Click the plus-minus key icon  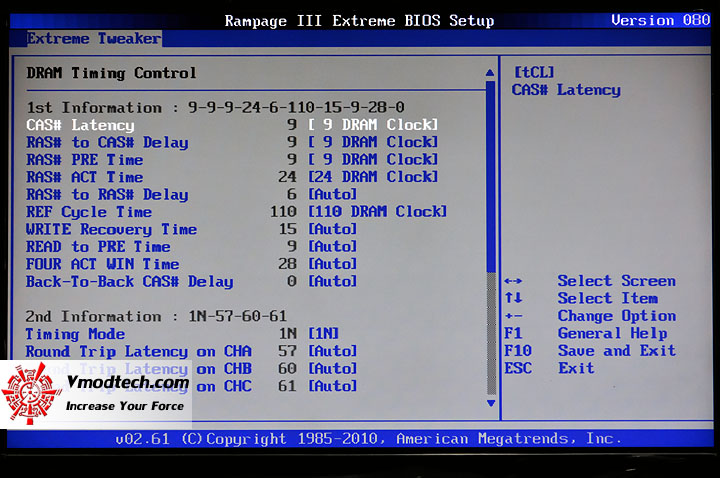tap(513, 316)
